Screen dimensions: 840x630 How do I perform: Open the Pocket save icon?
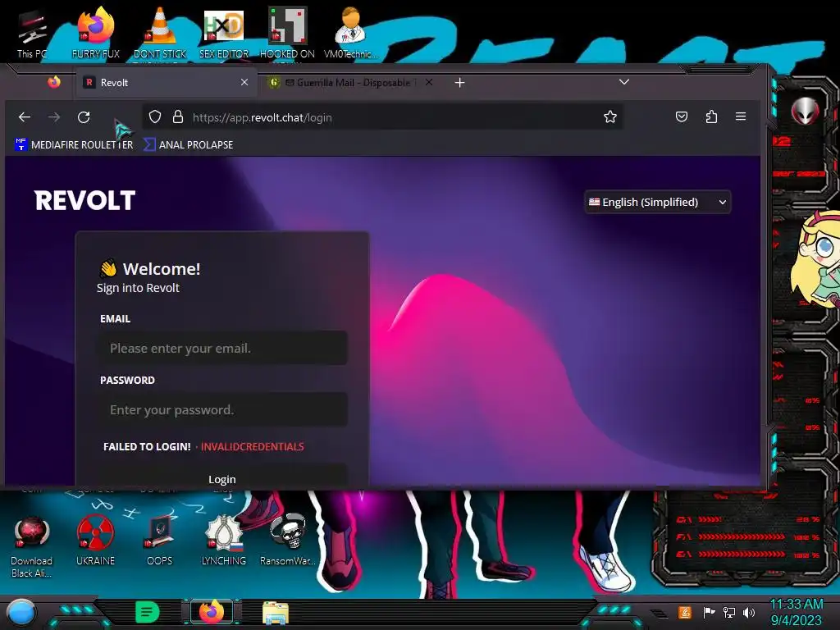coord(682,116)
